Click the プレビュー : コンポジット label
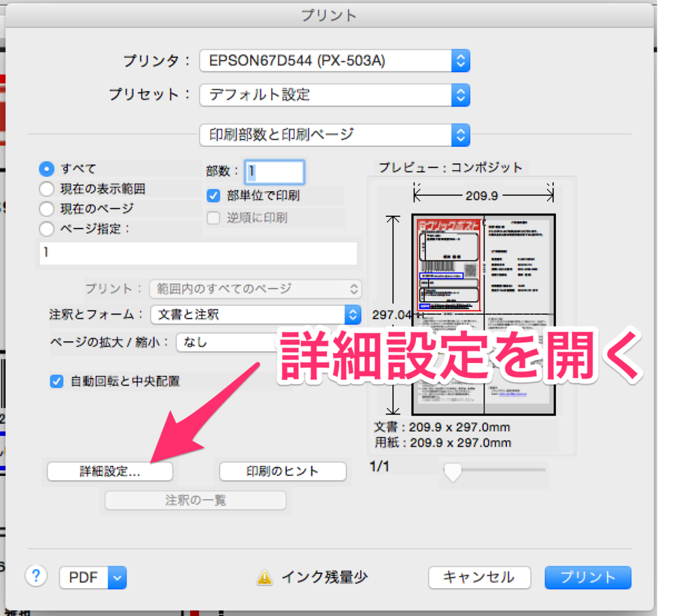Screen dimensions: 696x616 point(451,167)
